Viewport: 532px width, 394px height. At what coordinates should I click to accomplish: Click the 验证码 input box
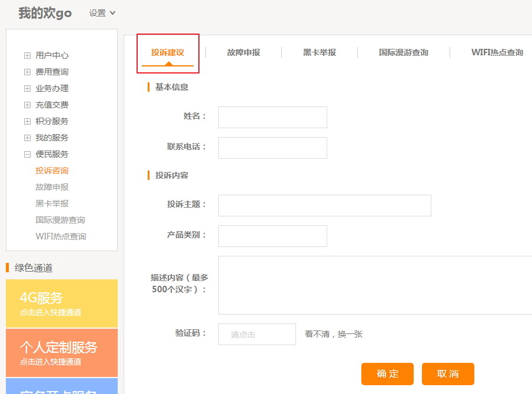(257, 334)
